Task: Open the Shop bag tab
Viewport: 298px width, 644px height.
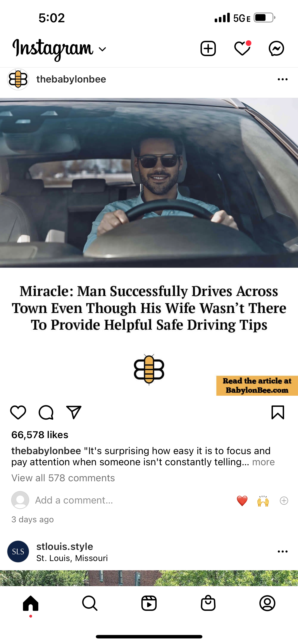Action: (208, 603)
